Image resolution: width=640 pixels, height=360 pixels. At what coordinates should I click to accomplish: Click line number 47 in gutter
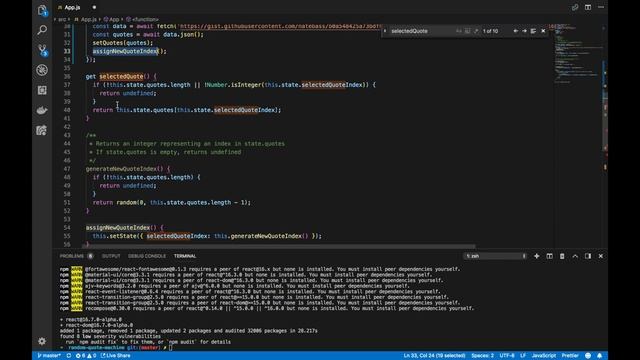tap(67, 169)
